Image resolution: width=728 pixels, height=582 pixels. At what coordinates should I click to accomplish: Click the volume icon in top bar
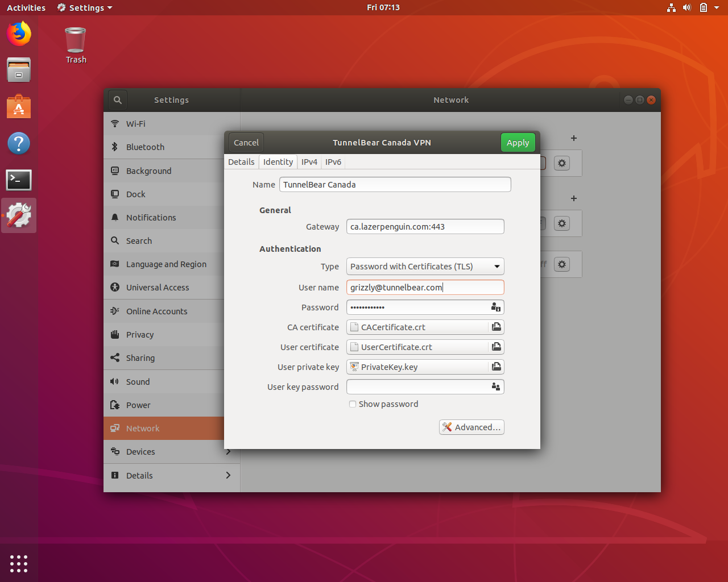click(x=687, y=7)
